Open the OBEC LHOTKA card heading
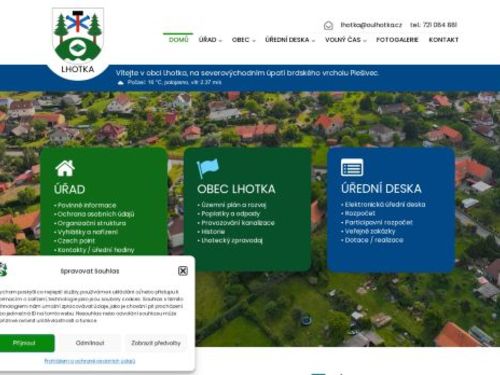Screen dimensions: 500x375 tap(236, 189)
